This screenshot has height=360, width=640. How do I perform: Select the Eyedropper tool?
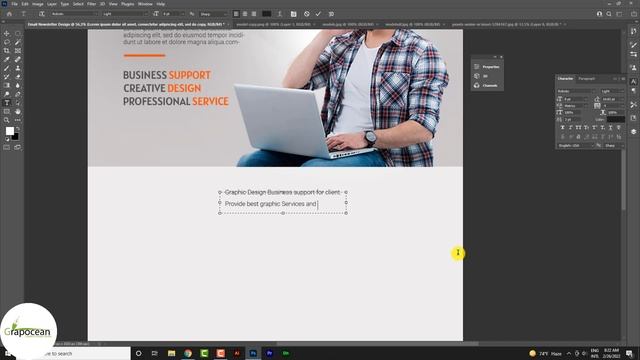[x=7, y=60]
